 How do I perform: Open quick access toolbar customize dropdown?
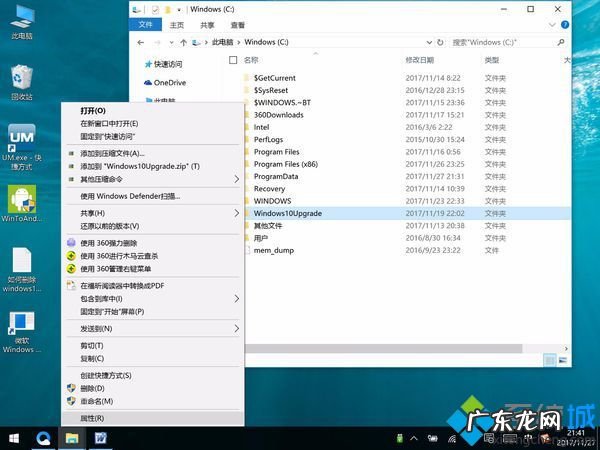point(179,10)
